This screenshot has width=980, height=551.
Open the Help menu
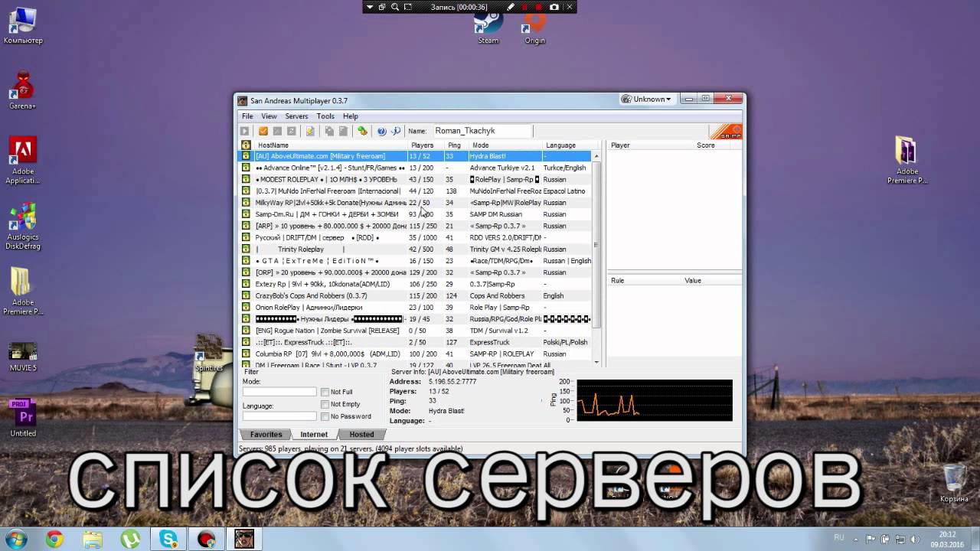pos(350,116)
